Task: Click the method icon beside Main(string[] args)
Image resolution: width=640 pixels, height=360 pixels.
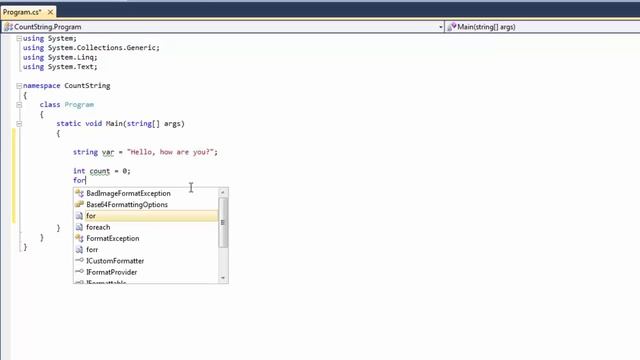Action: pos(451,27)
